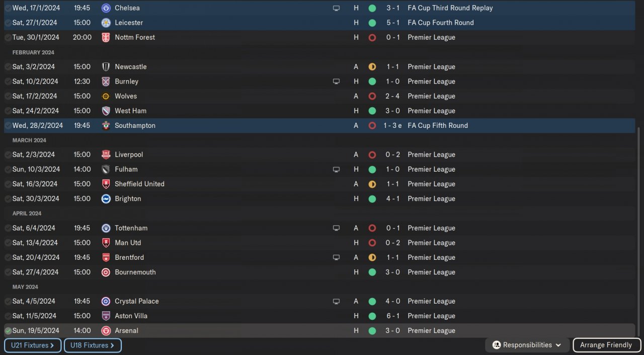Open U21 Fixtures via its chevron
Viewport: 644px width, 355px height.
tap(52, 345)
